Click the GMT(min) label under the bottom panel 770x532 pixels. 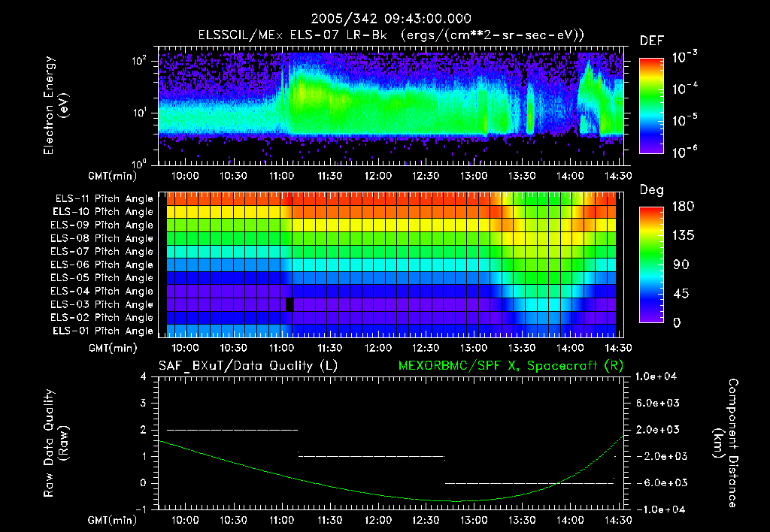coord(113,520)
